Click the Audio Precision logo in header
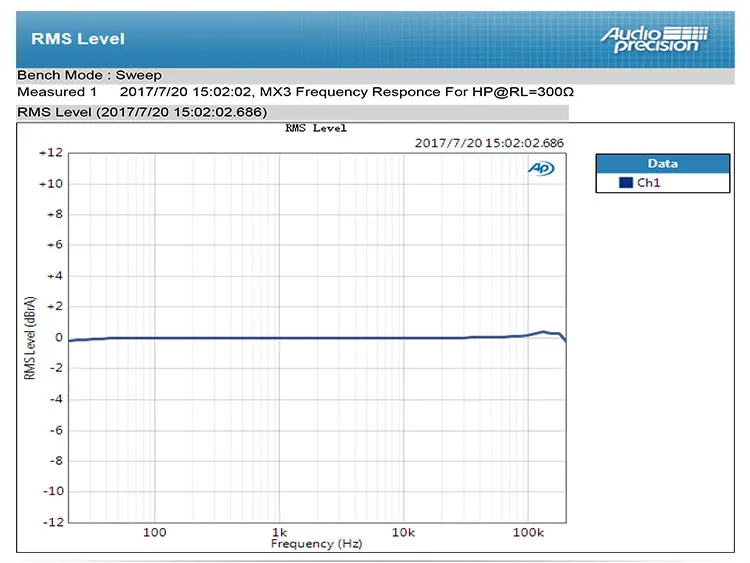The width and height of the screenshot is (750, 563). pos(654,39)
